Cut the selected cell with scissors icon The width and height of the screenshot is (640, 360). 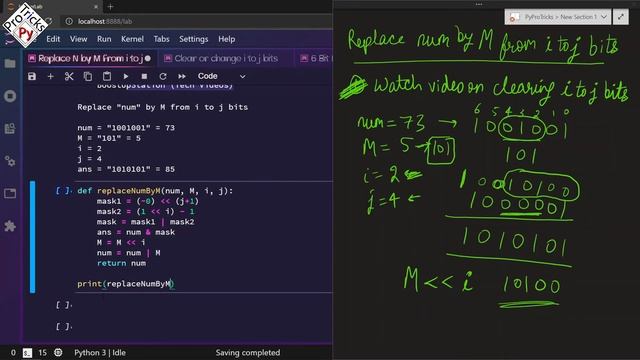click(x=69, y=76)
